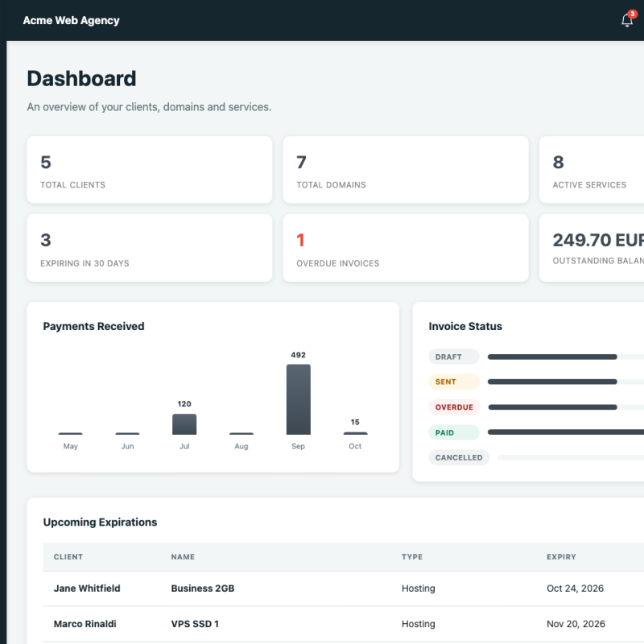The width and height of the screenshot is (644, 644).
Task: Open the Overdue Invoices card
Action: tap(406, 248)
